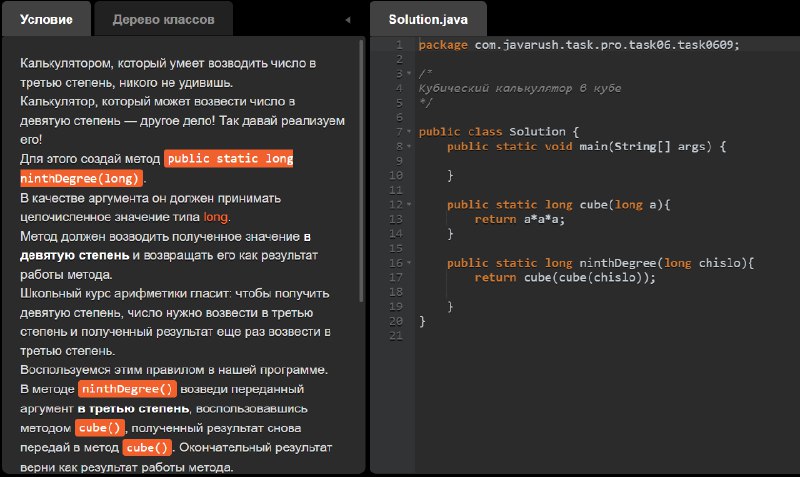Click the closing brace on line 20
This screenshot has width=800, height=477.
[422, 321]
